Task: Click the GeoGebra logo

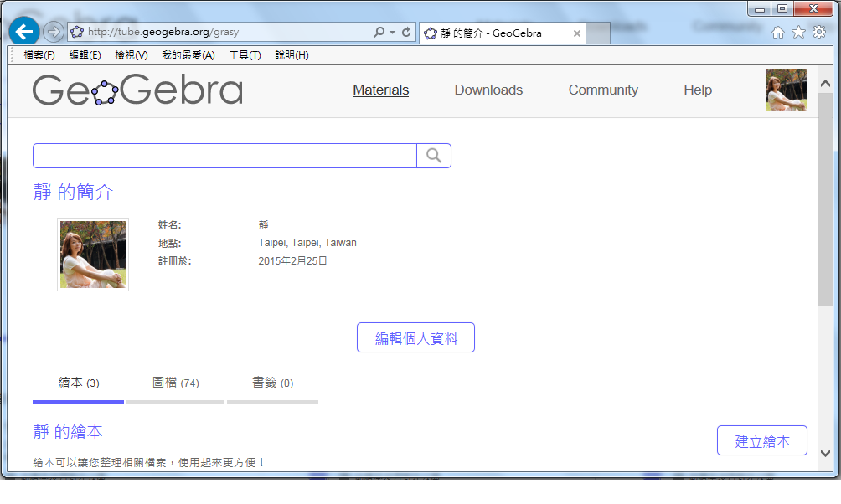Action: pyautogui.click(x=138, y=90)
